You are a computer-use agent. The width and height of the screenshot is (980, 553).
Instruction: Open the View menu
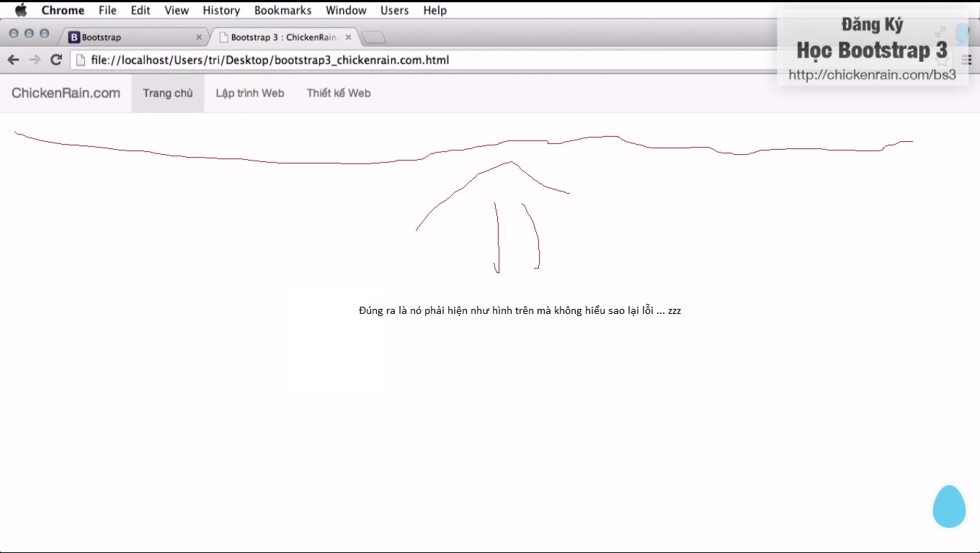point(177,10)
